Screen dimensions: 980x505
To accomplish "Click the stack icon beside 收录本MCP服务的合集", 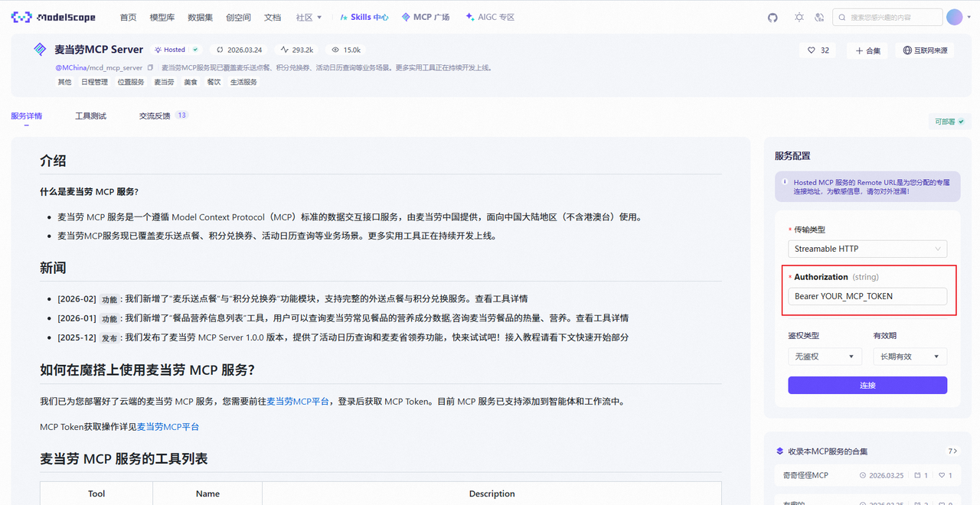I will pyautogui.click(x=780, y=451).
